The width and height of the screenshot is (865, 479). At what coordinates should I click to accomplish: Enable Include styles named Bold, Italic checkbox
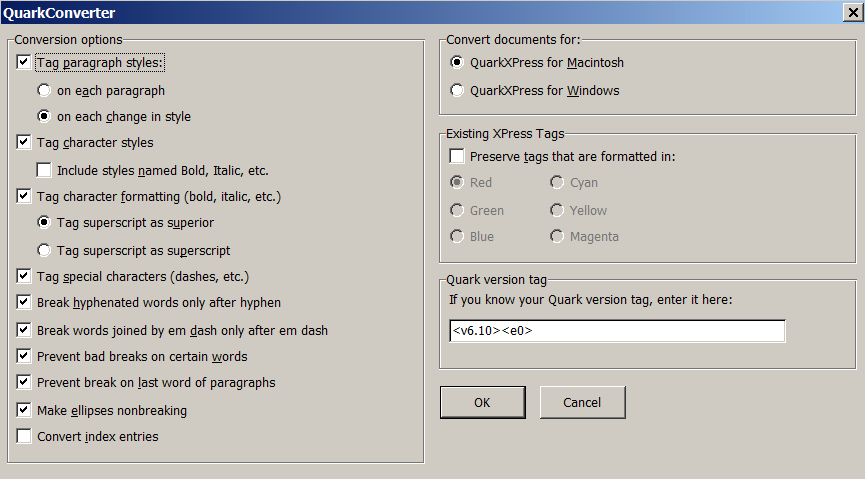tap(44, 170)
